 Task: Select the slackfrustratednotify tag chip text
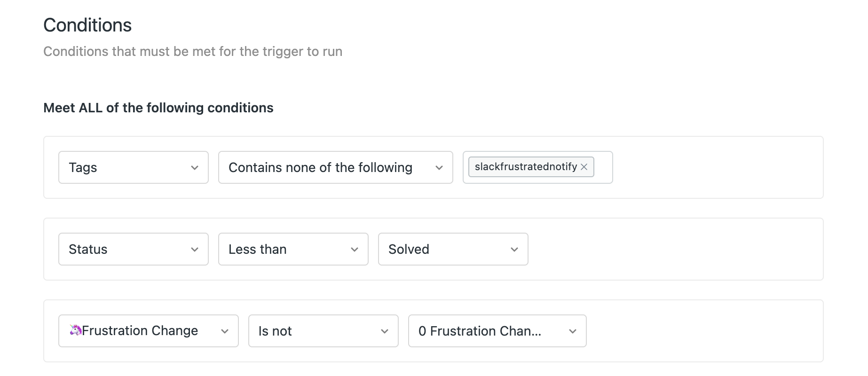[525, 167]
